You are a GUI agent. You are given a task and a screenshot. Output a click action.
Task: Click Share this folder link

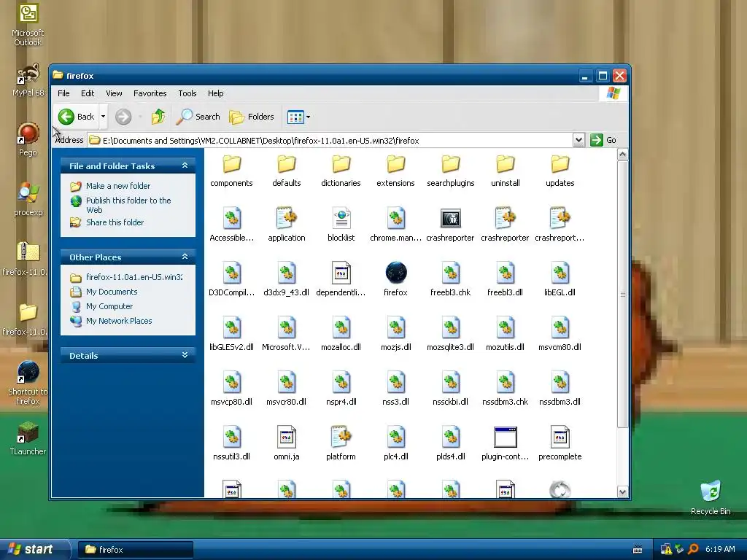[115, 222]
